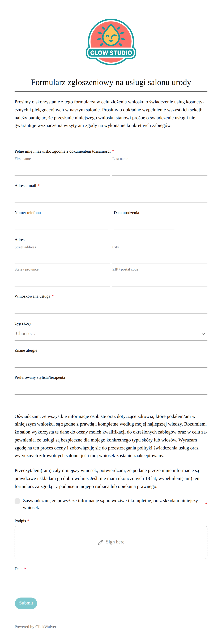Click the Submit button
Viewport: 222px width, 644px height.
click(x=26, y=603)
